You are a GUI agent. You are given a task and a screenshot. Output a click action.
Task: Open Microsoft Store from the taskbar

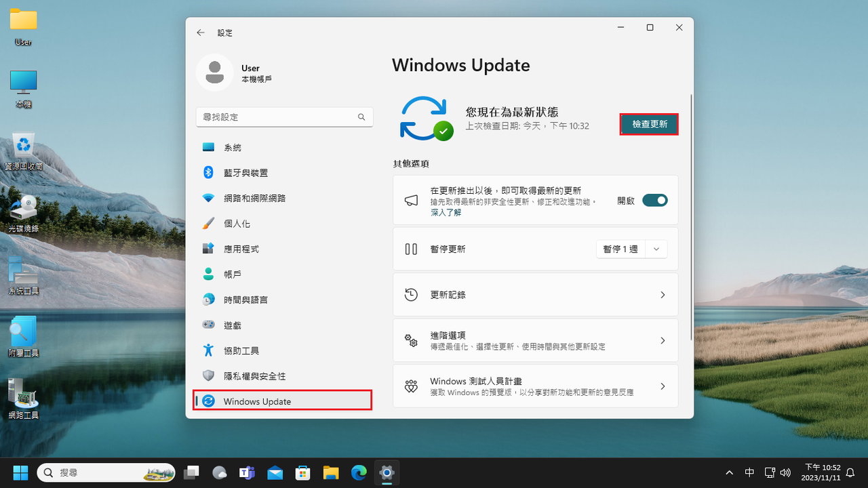[302, 472]
